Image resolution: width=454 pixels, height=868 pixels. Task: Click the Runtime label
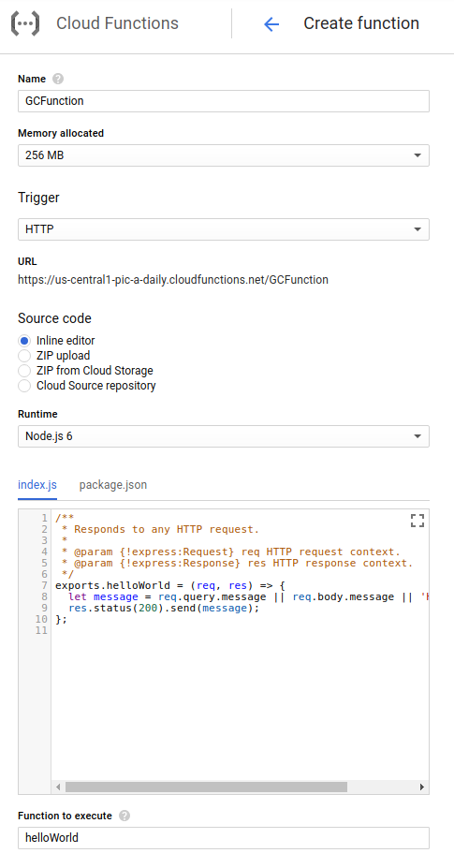pos(37,414)
